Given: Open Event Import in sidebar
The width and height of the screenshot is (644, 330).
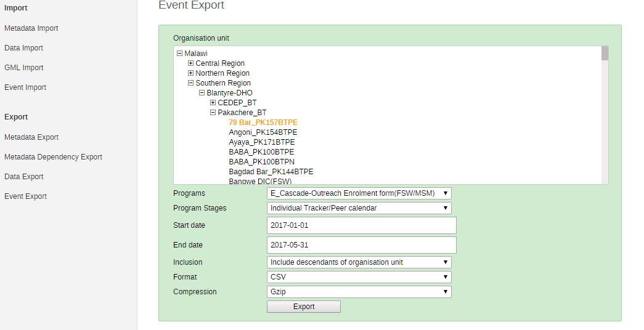Looking at the screenshot, I should pyautogui.click(x=25, y=87).
